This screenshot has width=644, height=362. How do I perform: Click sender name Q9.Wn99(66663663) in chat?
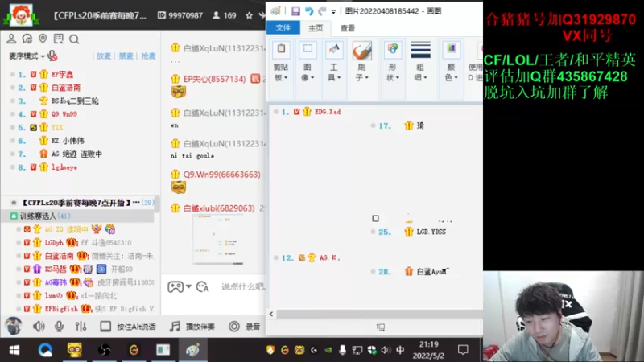coord(222,175)
